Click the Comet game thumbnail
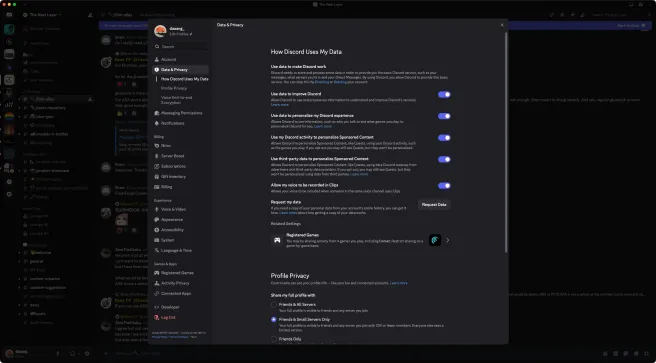The width and height of the screenshot is (656, 363). coord(435,240)
